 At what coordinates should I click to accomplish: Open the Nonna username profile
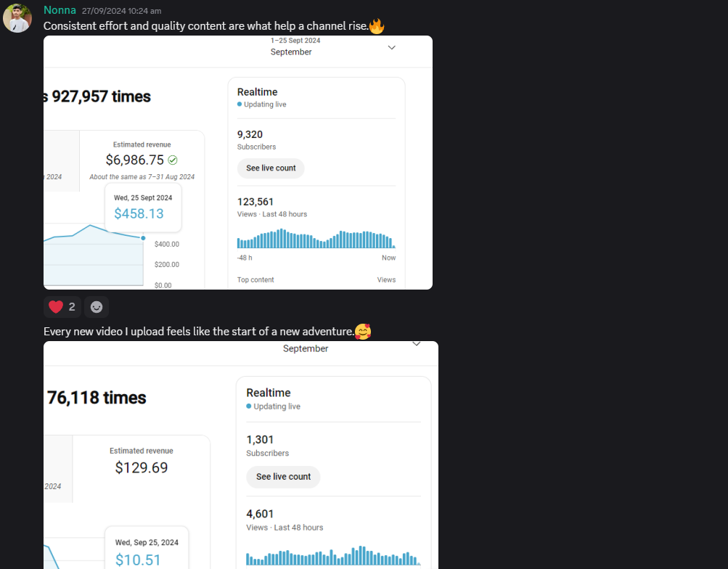coord(60,10)
